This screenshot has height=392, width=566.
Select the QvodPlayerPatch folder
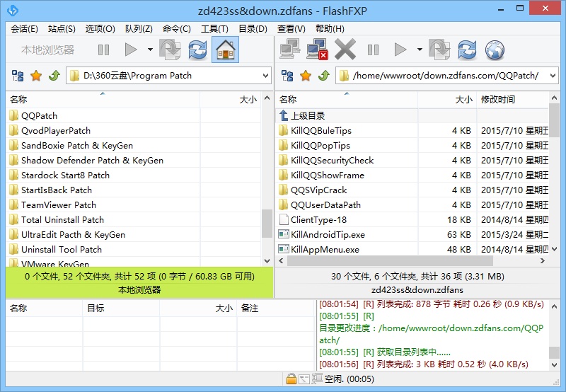click(56, 131)
